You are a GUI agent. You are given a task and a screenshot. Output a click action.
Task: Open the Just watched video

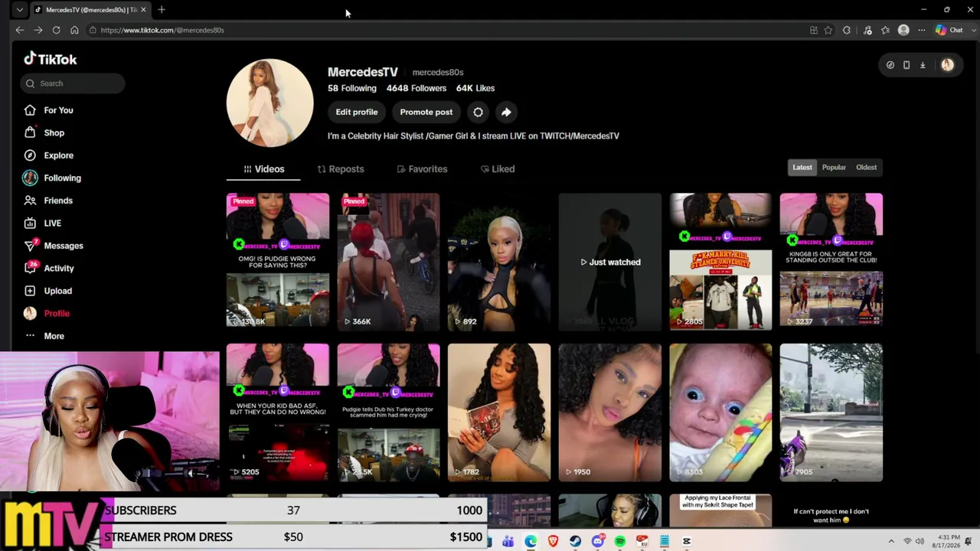[609, 262]
